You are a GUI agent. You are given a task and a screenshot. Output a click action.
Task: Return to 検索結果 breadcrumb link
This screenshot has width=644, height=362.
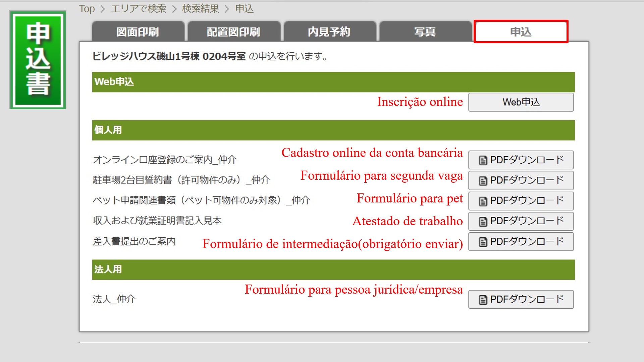[201, 9]
